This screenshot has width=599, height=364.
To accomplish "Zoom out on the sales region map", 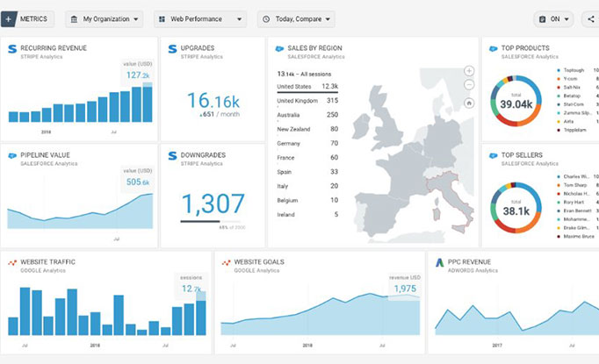I will (469, 86).
